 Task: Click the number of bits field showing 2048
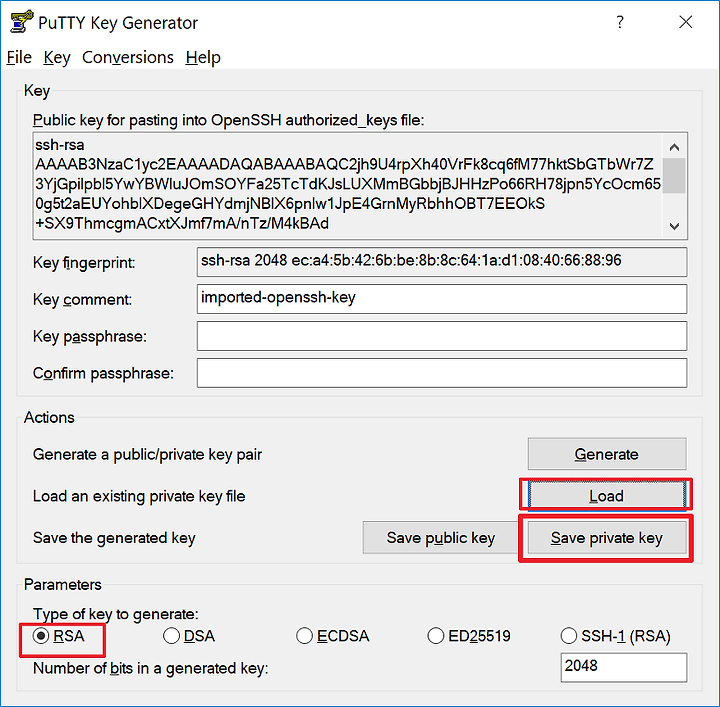tap(624, 667)
